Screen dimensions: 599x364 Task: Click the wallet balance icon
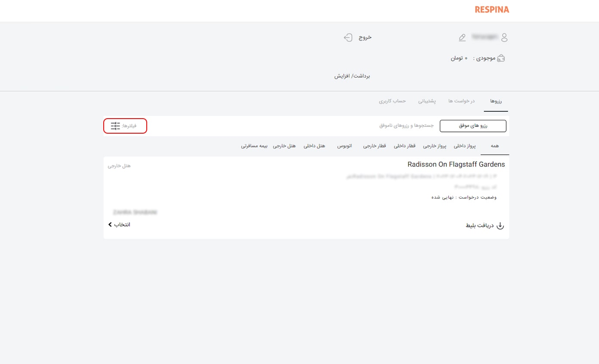[x=501, y=58]
